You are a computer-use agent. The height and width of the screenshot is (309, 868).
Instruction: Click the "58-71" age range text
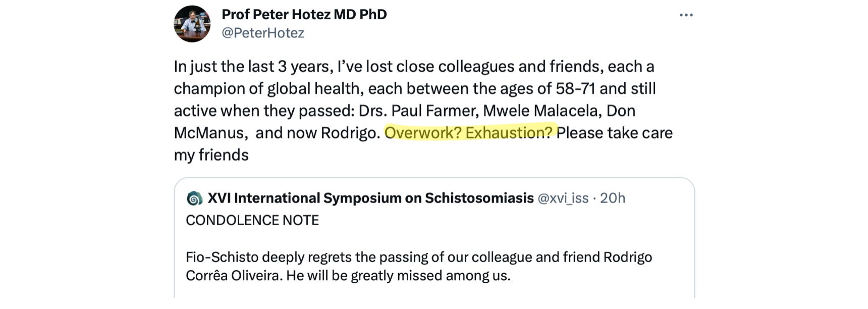coord(575,88)
